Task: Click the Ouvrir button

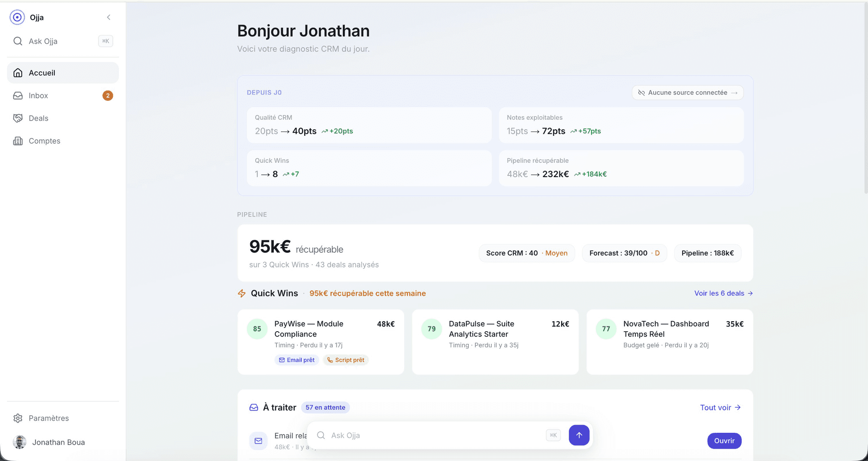Action: click(x=724, y=441)
